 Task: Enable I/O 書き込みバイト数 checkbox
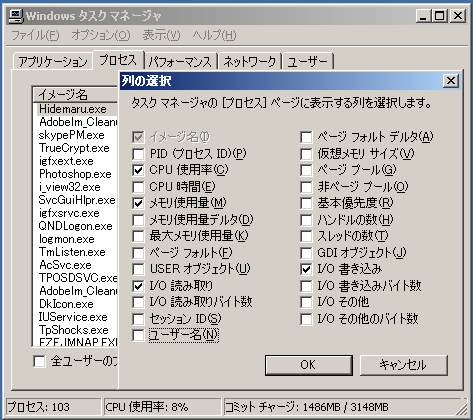coord(306,286)
